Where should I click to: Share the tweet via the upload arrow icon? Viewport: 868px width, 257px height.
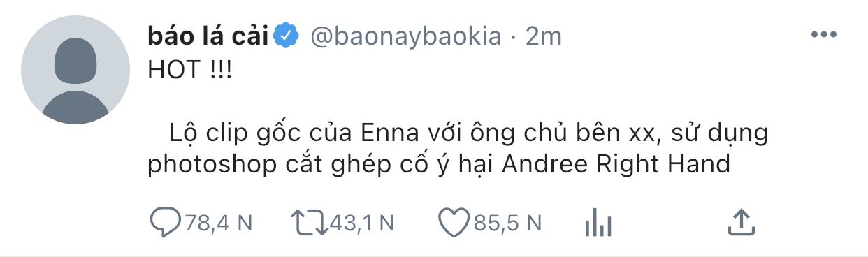(741, 223)
